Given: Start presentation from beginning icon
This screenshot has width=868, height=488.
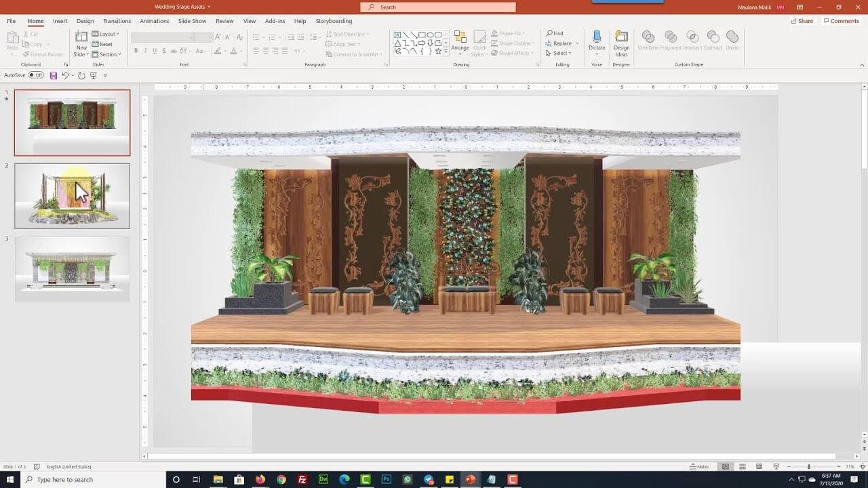Looking at the screenshot, I should point(93,75).
